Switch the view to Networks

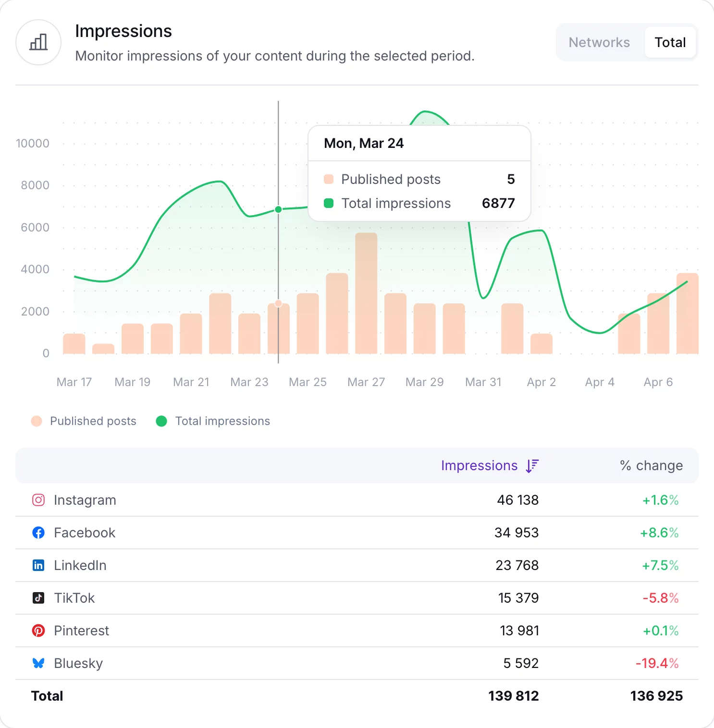599,42
